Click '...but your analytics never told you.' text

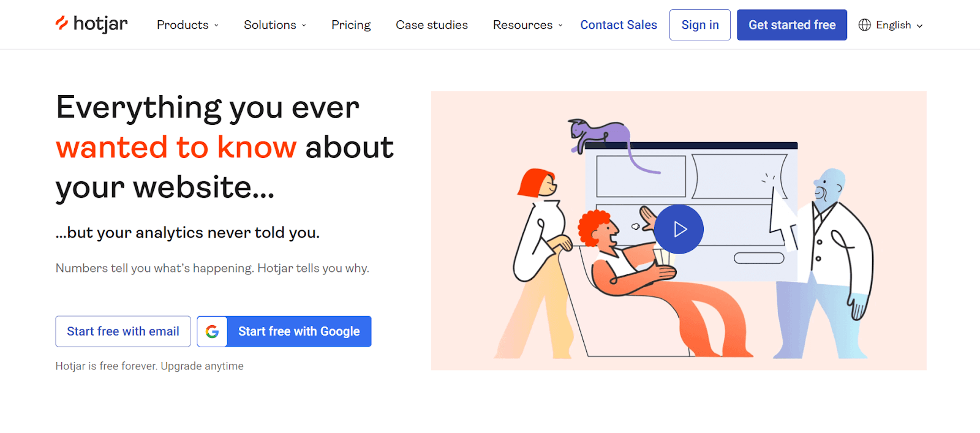pos(187,233)
